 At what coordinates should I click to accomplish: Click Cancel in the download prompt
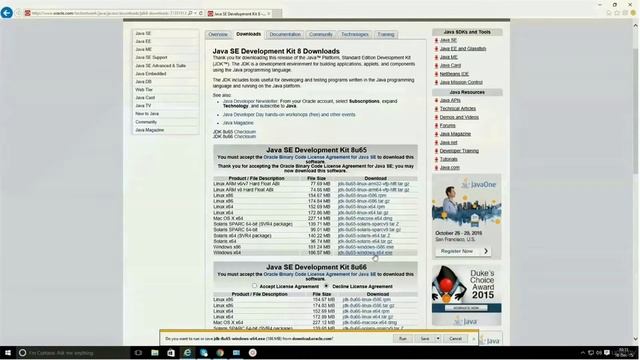point(456,339)
